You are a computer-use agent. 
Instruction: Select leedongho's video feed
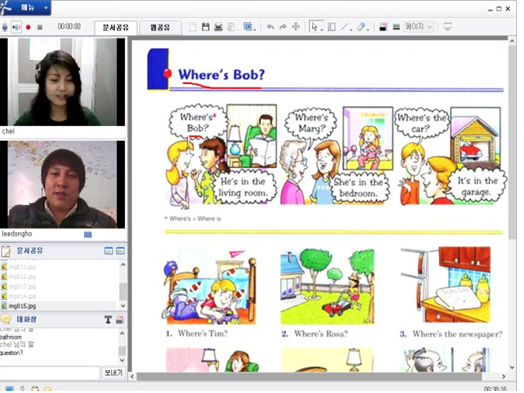coord(62,184)
